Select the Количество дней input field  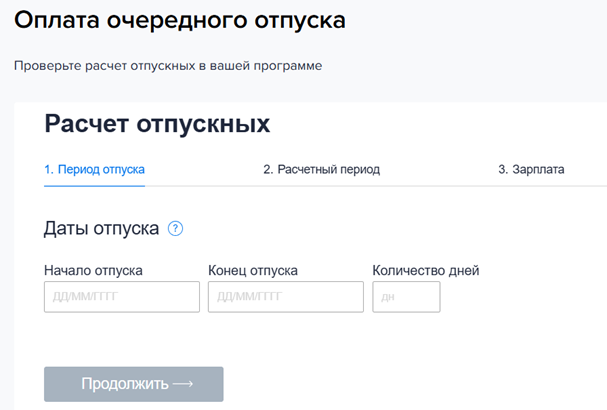click(x=406, y=297)
